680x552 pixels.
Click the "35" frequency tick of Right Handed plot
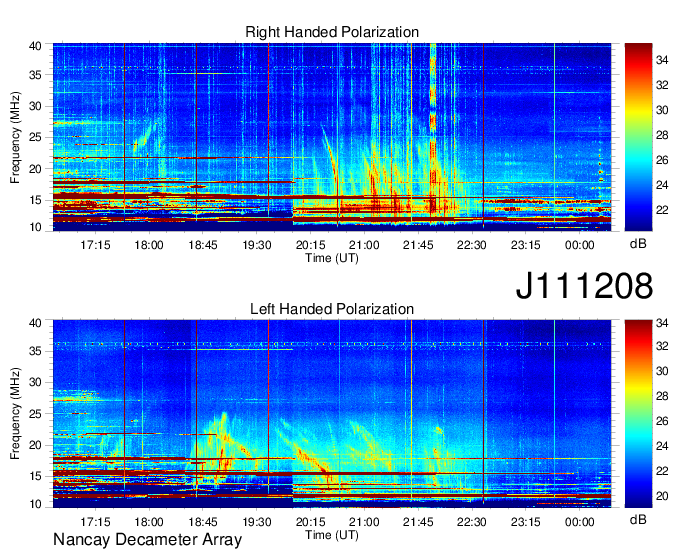[x=35, y=75]
